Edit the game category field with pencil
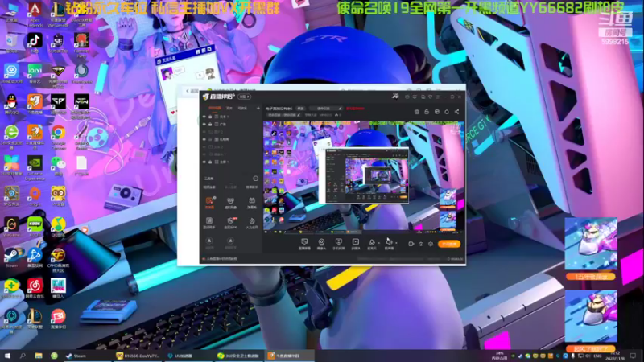644x362 pixels. (x=328, y=109)
